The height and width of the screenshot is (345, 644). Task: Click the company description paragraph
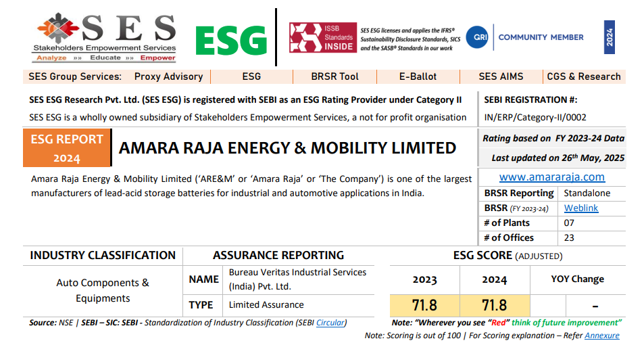[251, 186]
